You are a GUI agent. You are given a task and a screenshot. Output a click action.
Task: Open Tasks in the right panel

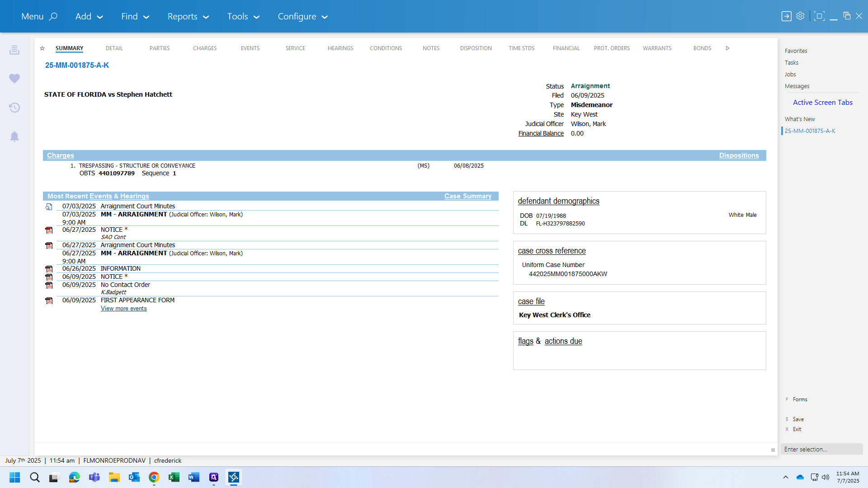click(x=791, y=63)
